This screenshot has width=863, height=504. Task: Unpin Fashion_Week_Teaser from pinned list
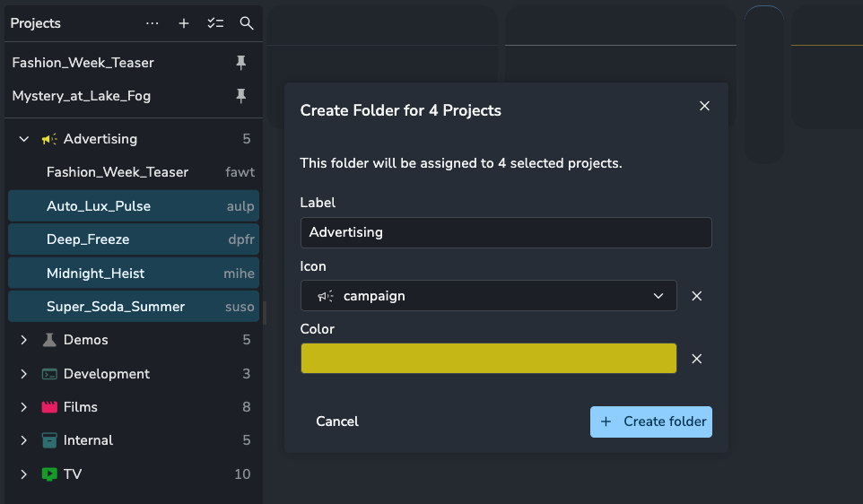240,63
